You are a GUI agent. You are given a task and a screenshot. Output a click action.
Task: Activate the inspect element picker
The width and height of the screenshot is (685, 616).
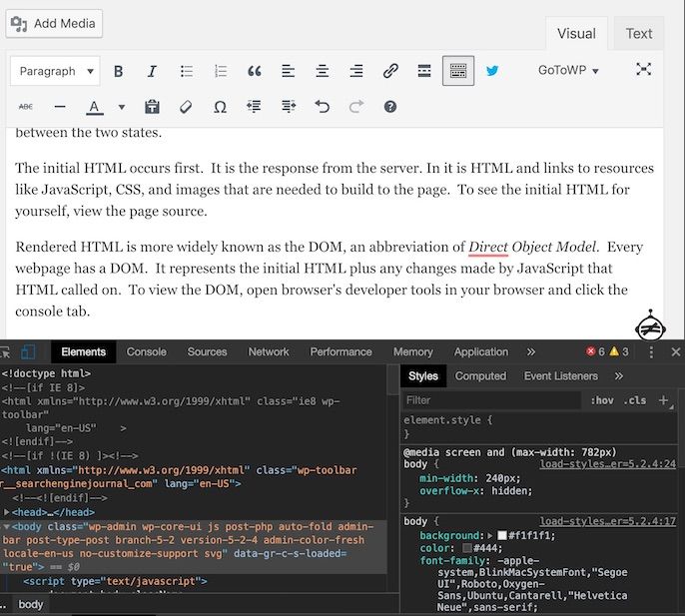[x=5, y=352]
